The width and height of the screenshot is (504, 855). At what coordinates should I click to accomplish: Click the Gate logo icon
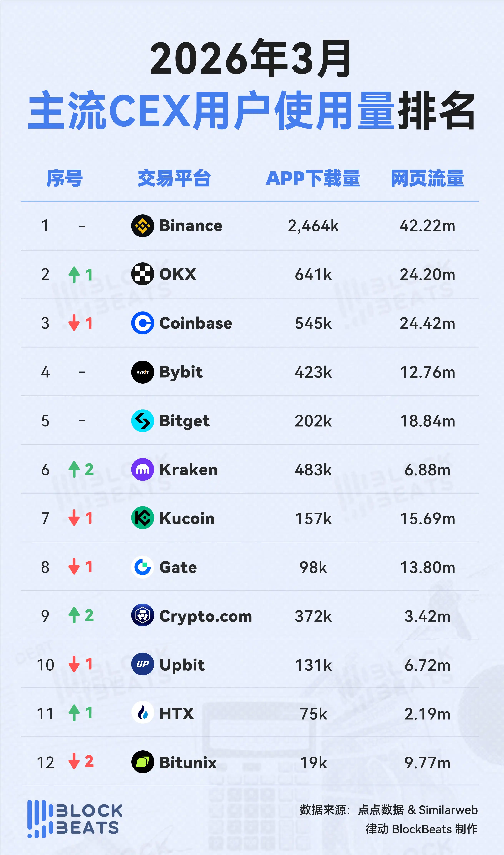(x=143, y=567)
